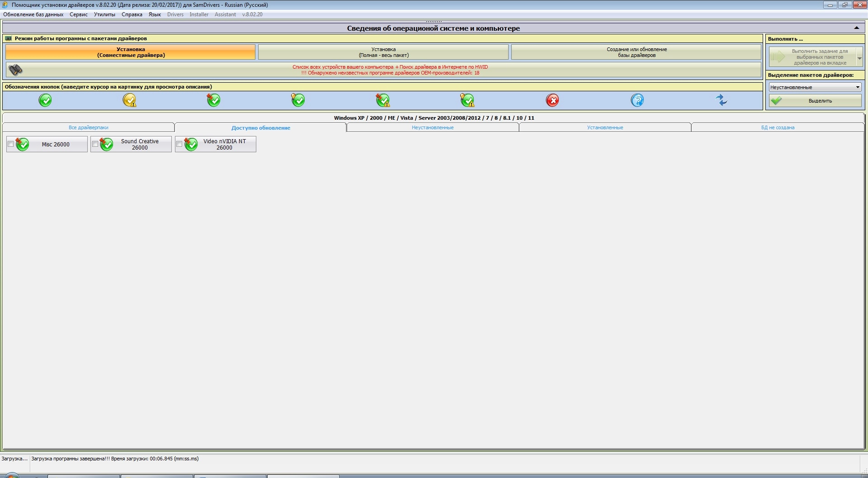Viewport: 868px width, 478px height.
Task: Open the device list with HWID search
Action: point(384,70)
